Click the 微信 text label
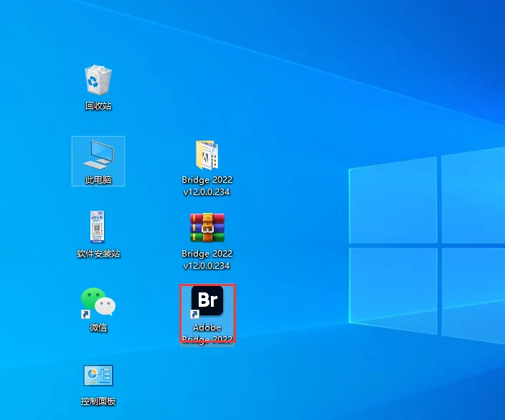 point(98,328)
